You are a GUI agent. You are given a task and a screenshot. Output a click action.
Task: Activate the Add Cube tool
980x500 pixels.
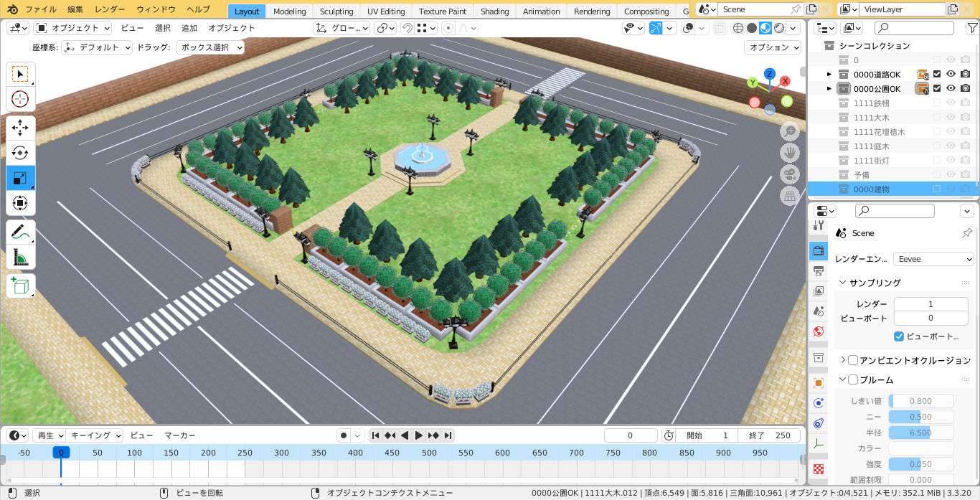click(x=20, y=286)
